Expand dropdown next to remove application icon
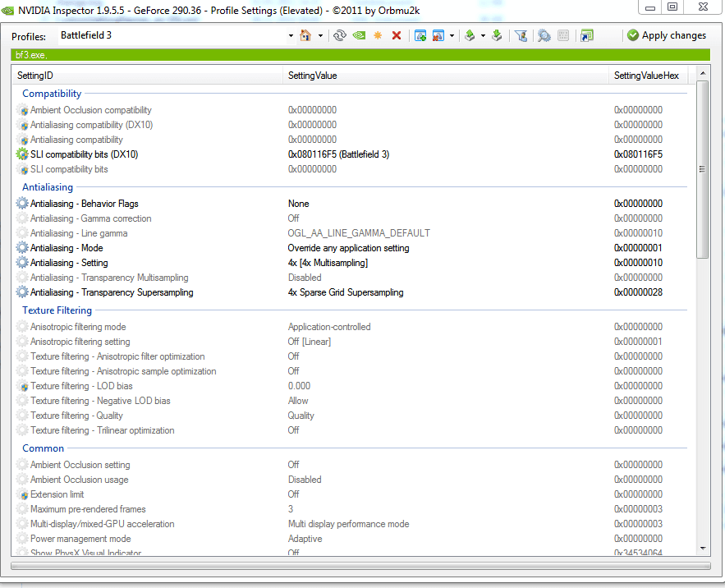The image size is (725, 588). (x=452, y=35)
